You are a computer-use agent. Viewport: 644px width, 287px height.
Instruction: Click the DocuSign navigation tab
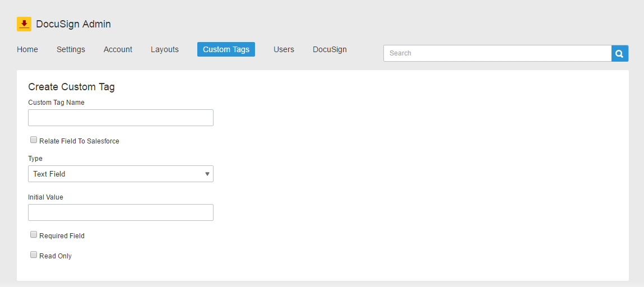(330, 49)
